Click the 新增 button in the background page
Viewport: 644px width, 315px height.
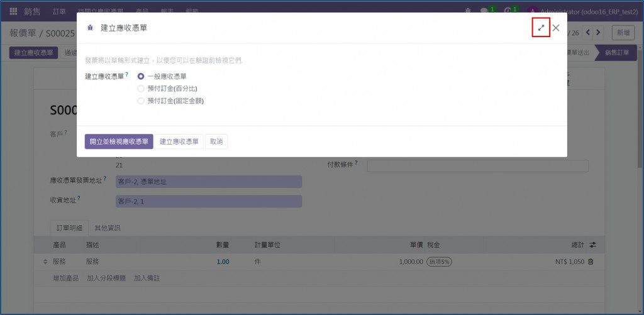point(623,33)
